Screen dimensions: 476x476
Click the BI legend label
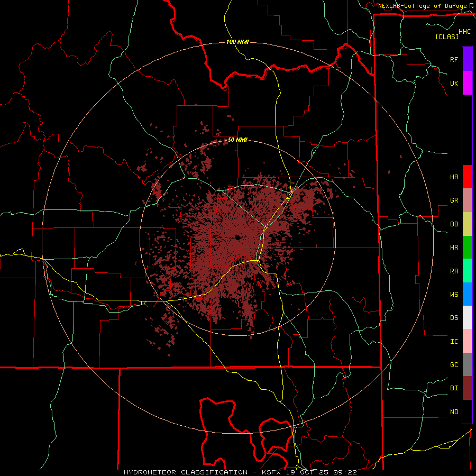click(454, 388)
